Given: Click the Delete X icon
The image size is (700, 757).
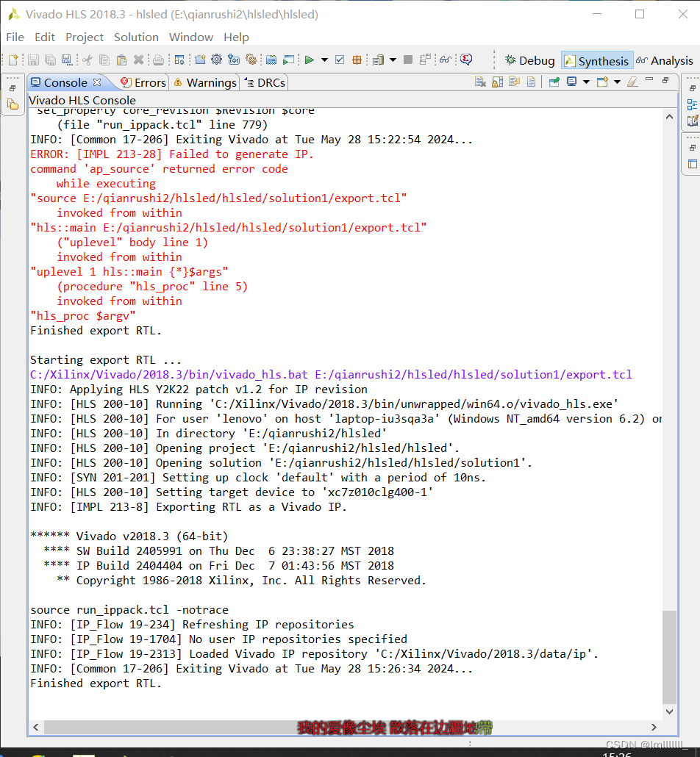Looking at the screenshot, I should tap(139, 60).
